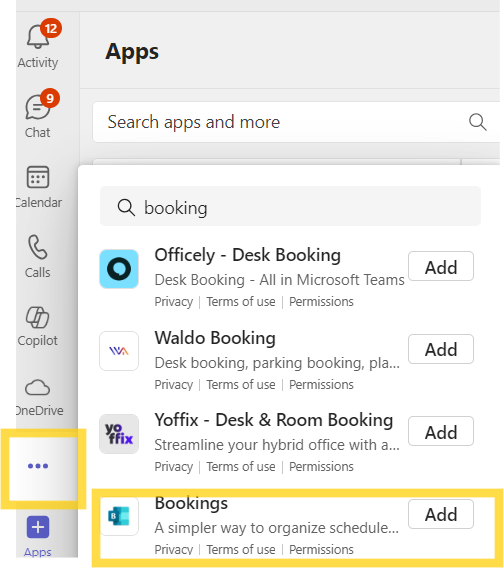The width and height of the screenshot is (504, 568).
Task: Add the Yoffix Desk & Room Booking app
Action: coord(441,431)
